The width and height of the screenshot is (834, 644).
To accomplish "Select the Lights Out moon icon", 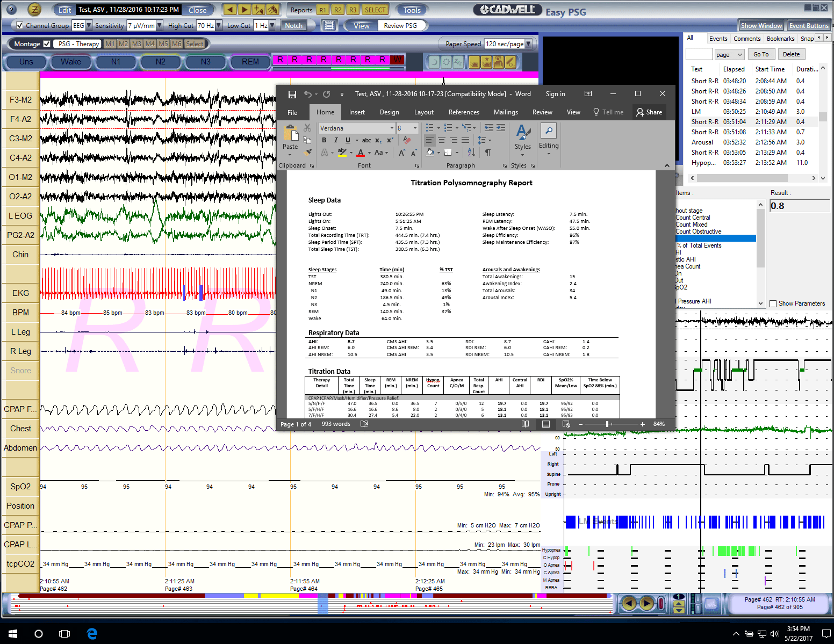I will (x=435, y=62).
